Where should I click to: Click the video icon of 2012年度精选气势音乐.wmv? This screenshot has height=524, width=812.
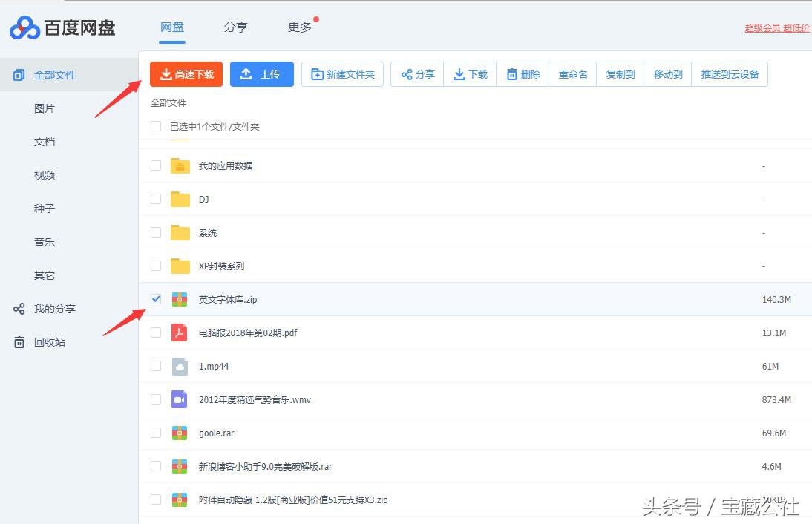coord(180,399)
